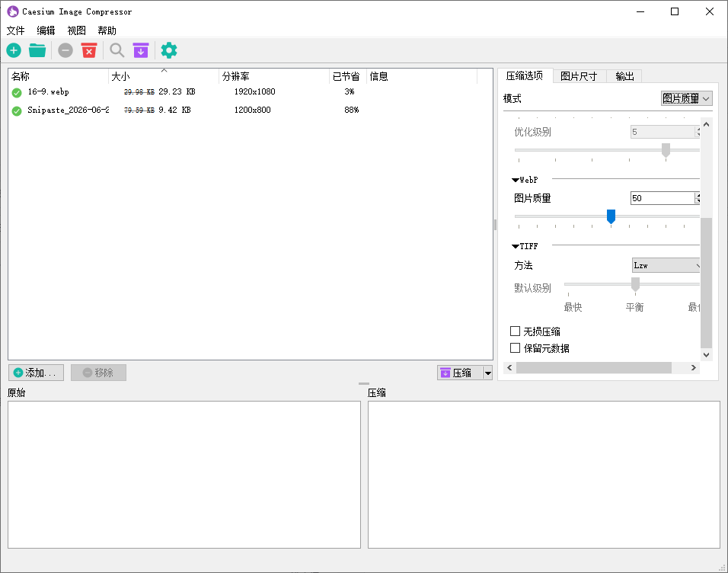This screenshot has height=573, width=728.
Task: Click the options panel horizontal scrollbar right arrow
Action: [x=694, y=367]
